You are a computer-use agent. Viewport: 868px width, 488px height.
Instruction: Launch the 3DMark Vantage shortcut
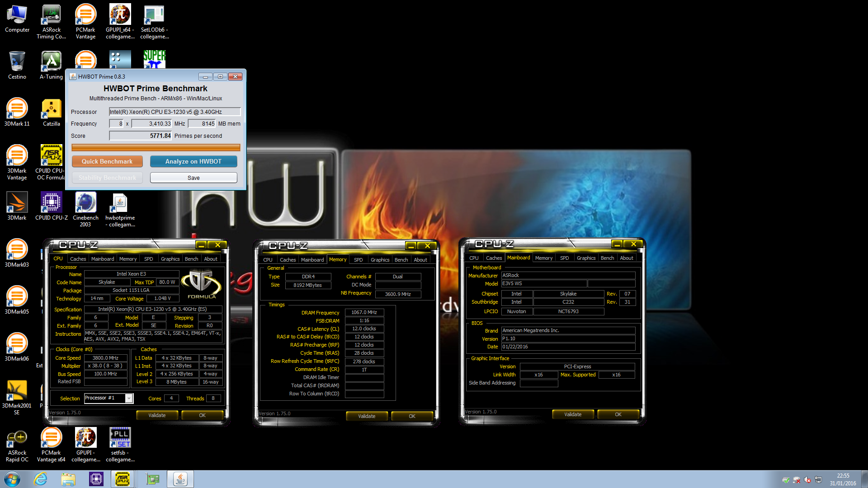(x=17, y=163)
